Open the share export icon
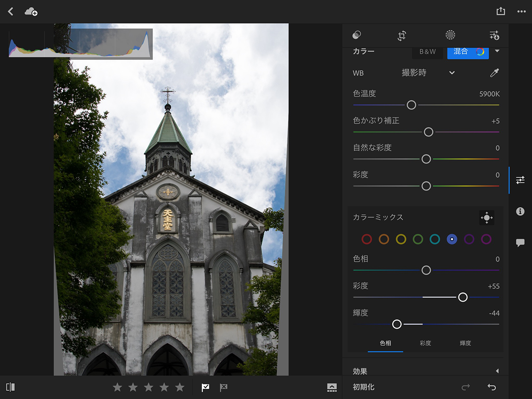This screenshot has width=532, height=399. pos(501,12)
